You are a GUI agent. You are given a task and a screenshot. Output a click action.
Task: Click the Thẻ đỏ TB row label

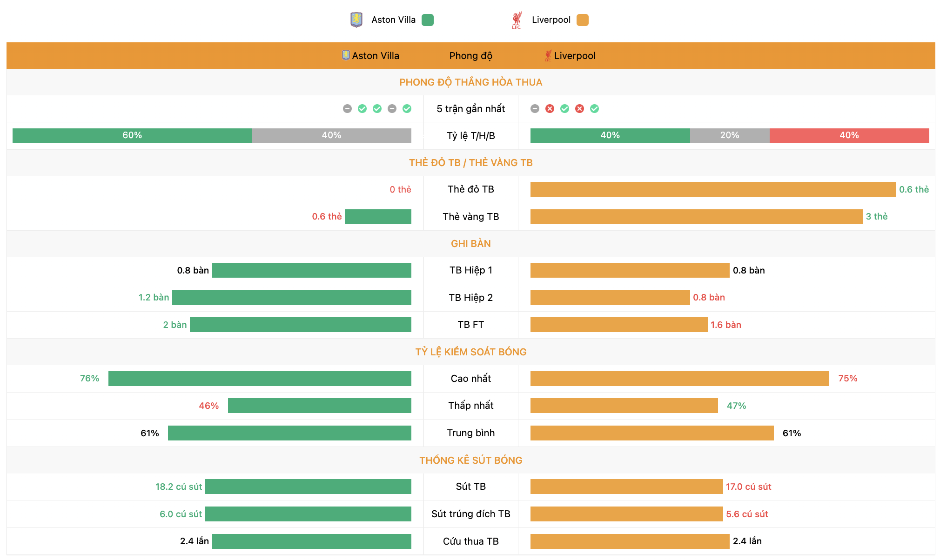point(470,189)
